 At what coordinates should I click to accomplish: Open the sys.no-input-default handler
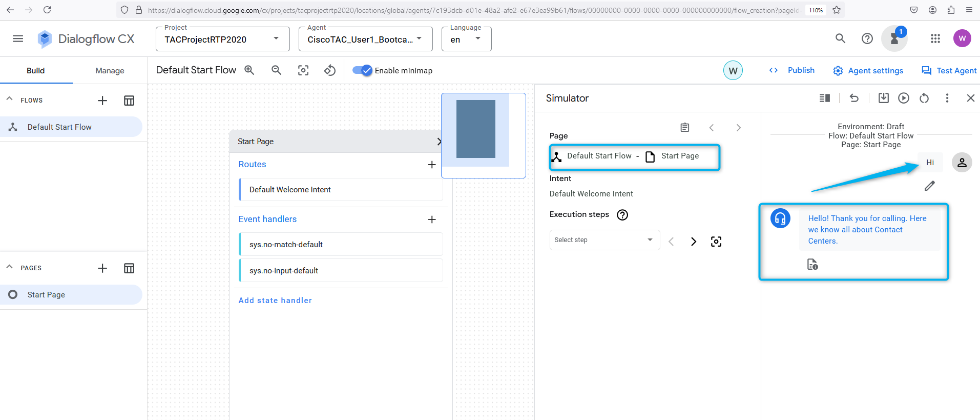341,271
